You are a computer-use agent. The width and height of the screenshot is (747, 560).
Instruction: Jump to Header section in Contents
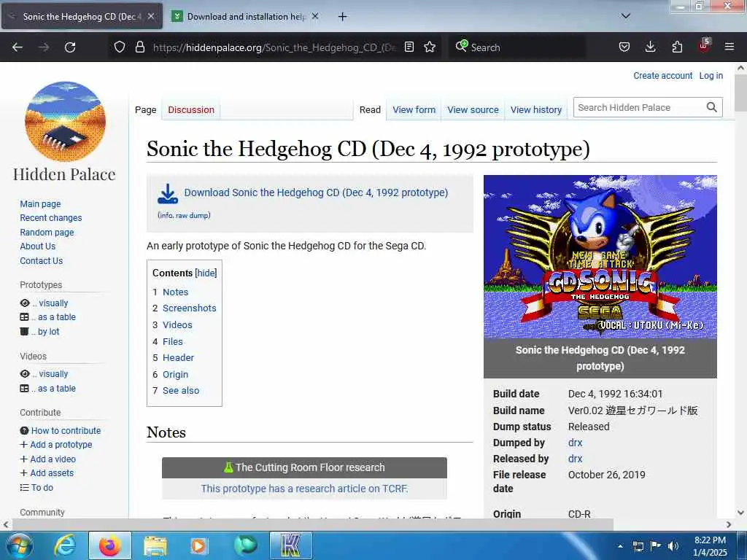point(178,357)
